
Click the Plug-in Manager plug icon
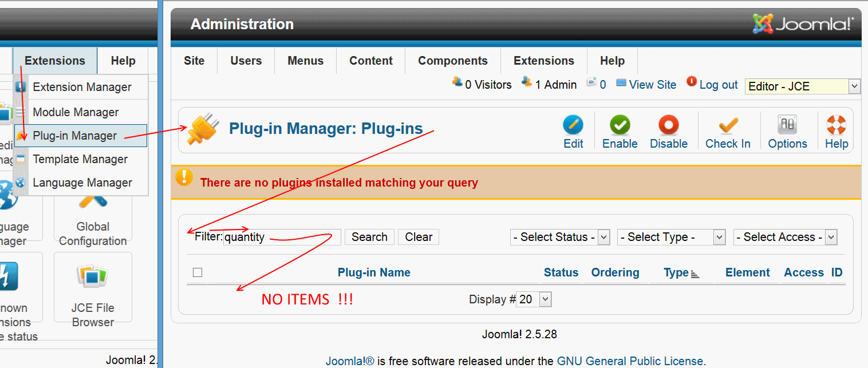203,129
